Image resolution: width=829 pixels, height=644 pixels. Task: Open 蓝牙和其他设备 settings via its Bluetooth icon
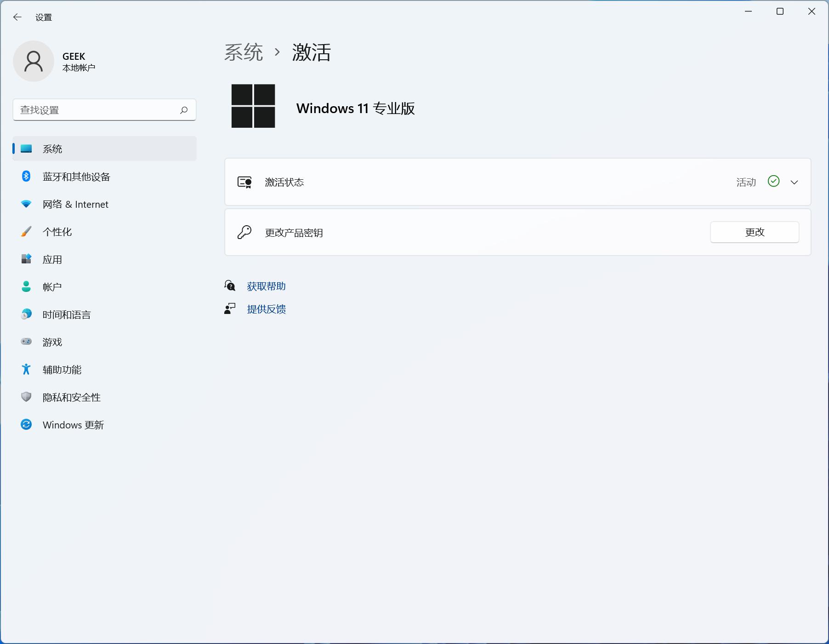click(26, 177)
